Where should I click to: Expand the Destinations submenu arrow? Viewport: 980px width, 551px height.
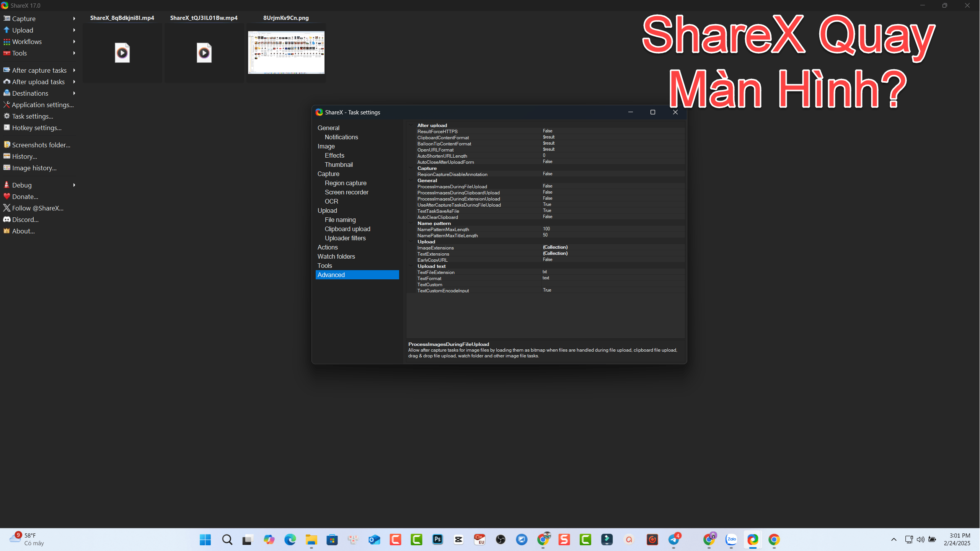[x=74, y=93]
